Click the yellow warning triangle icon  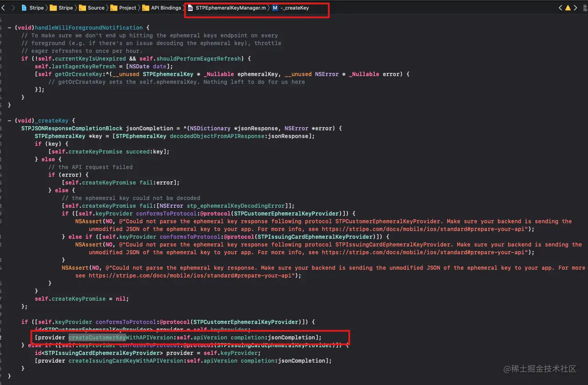click(x=568, y=8)
